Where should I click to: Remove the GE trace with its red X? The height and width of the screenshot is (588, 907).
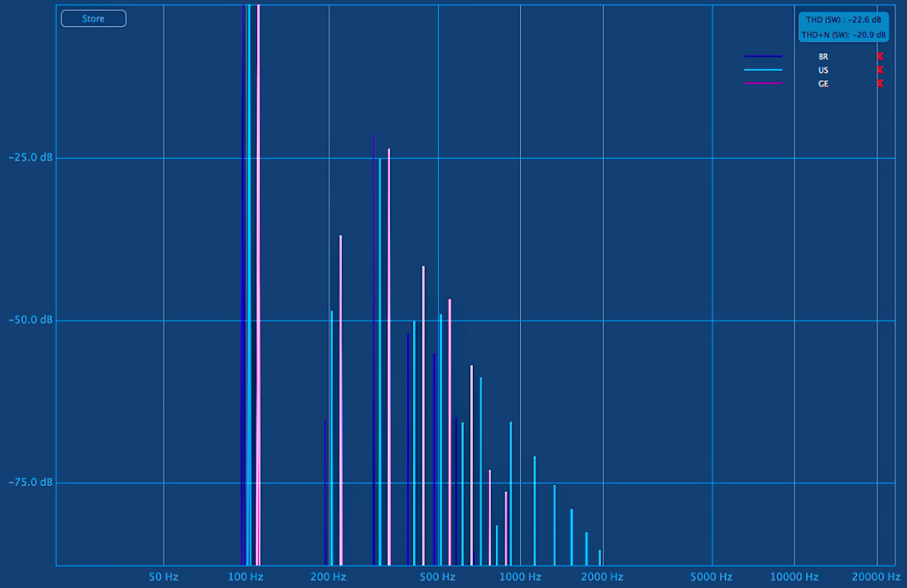coord(880,84)
